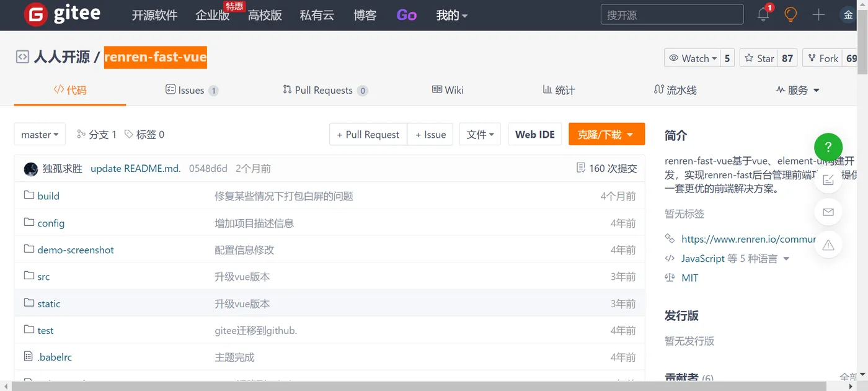Open 开源软件 in the navigation bar
Image resolution: width=868 pixels, height=391 pixels.
[155, 16]
